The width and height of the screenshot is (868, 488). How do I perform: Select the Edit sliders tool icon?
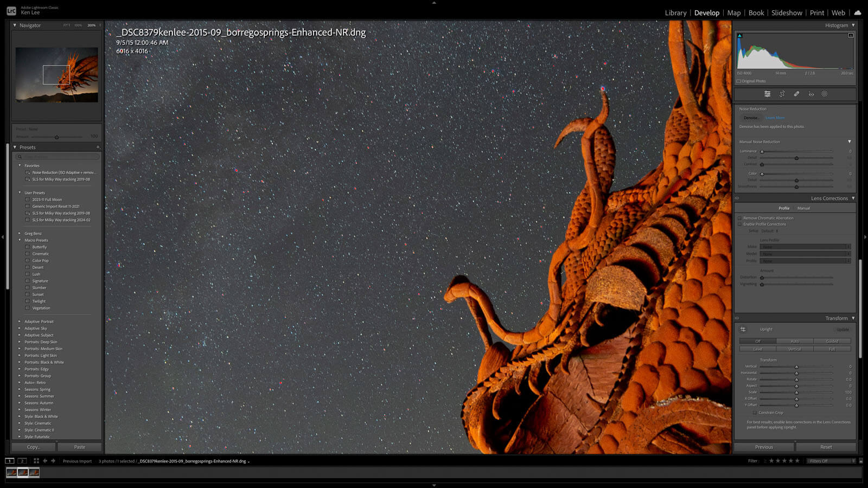(x=767, y=94)
